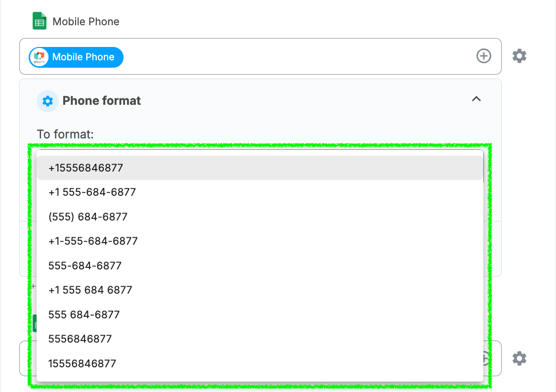Click the plus circle icon in Mobile Phone field
This screenshot has height=392, width=556.
[x=483, y=56]
